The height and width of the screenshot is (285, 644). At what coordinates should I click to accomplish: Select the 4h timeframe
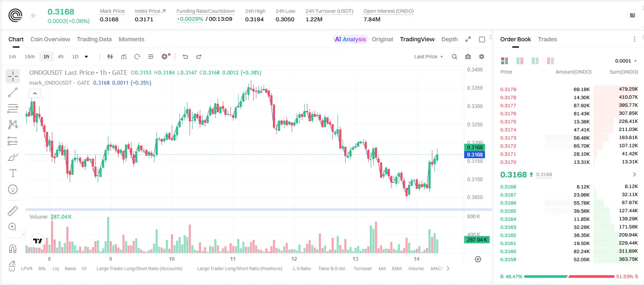60,57
